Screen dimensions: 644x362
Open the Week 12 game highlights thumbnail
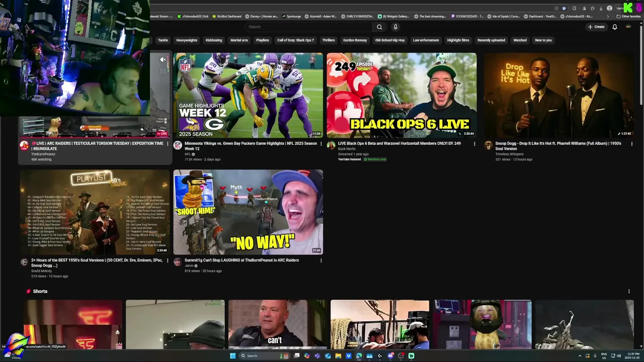coord(248,95)
